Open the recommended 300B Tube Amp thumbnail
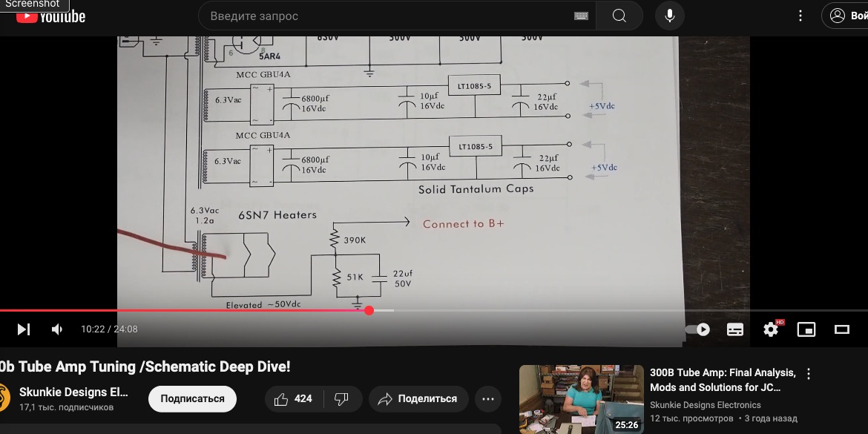Screen dimensions: 868x434 coord(581,399)
